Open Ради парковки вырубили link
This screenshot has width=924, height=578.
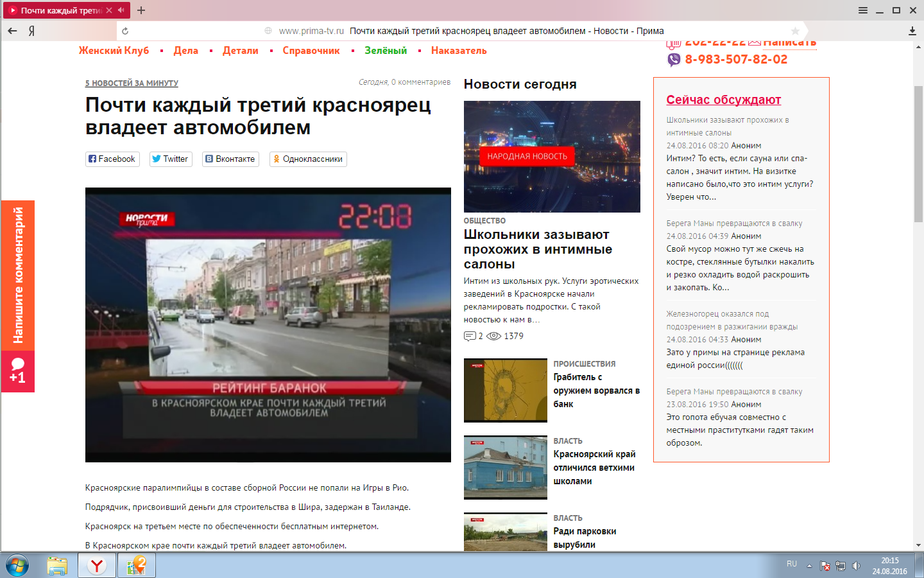click(x=585, y=538)
